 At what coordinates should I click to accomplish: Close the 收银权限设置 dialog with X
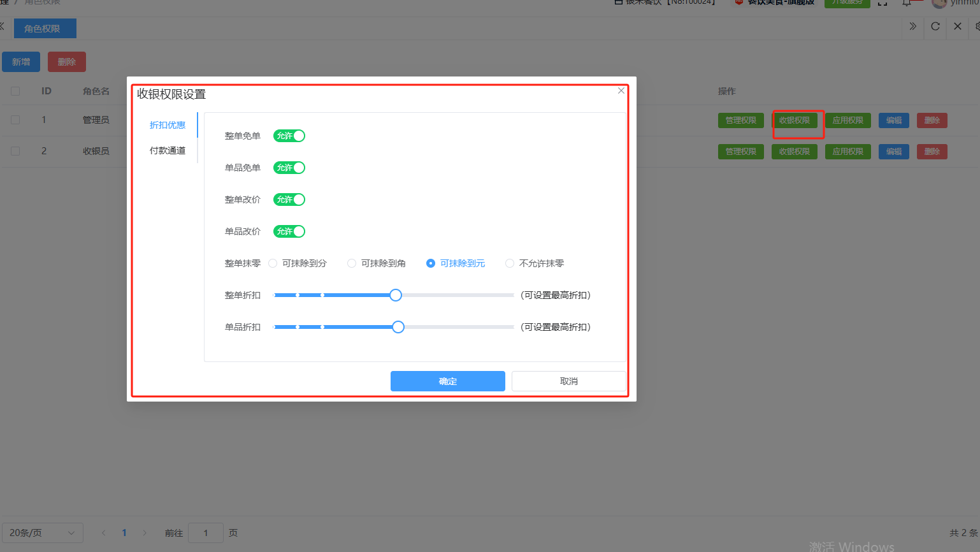click(621, 91)
